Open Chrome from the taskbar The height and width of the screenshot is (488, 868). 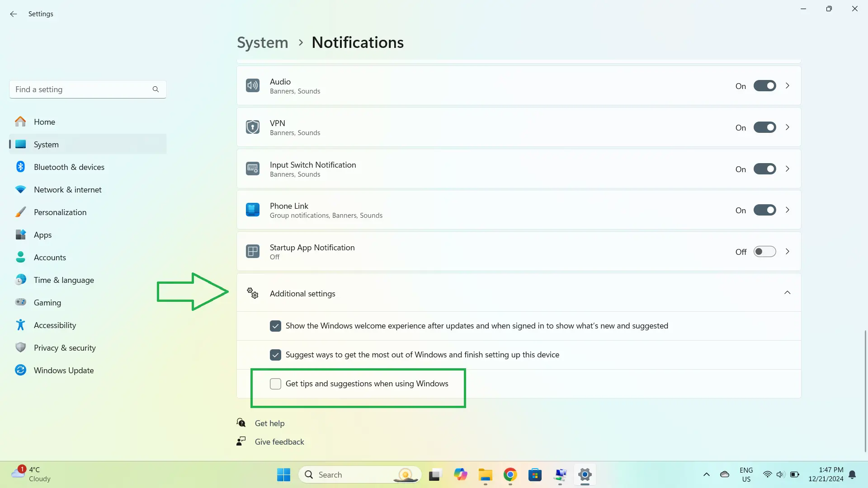pyautogui.click(x=510, y=475)
